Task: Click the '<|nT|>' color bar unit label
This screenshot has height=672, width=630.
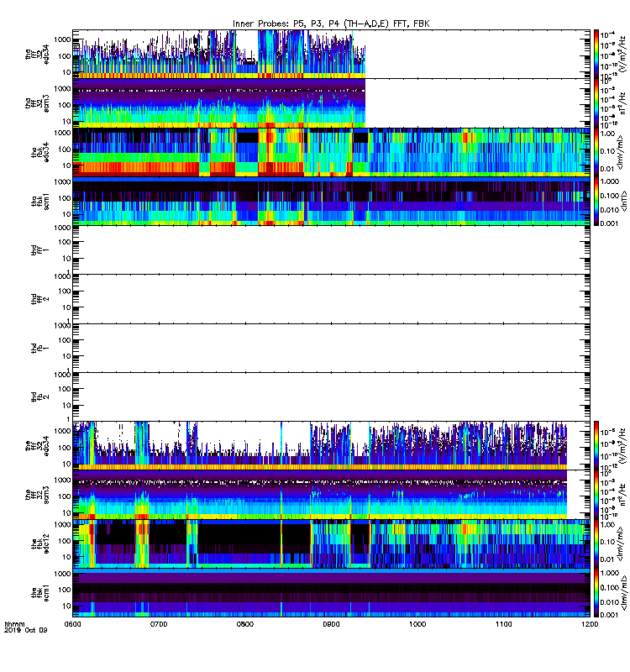Action: point(624,202)
